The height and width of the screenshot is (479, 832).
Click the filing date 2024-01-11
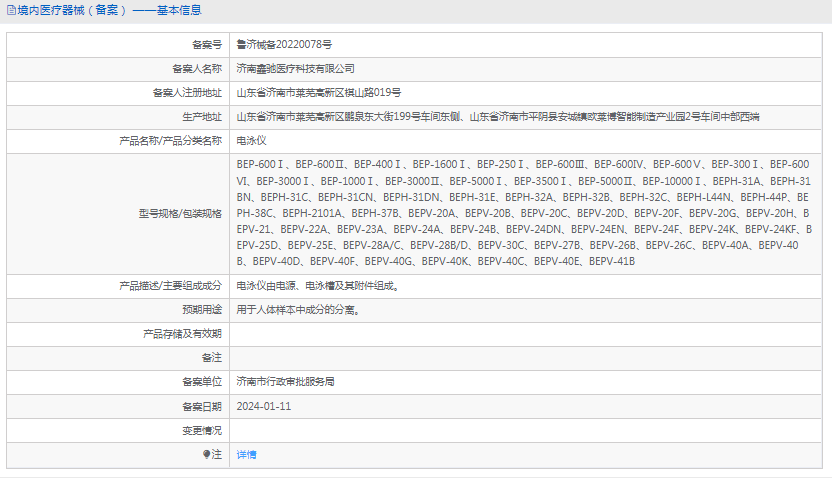click(264, 406)
